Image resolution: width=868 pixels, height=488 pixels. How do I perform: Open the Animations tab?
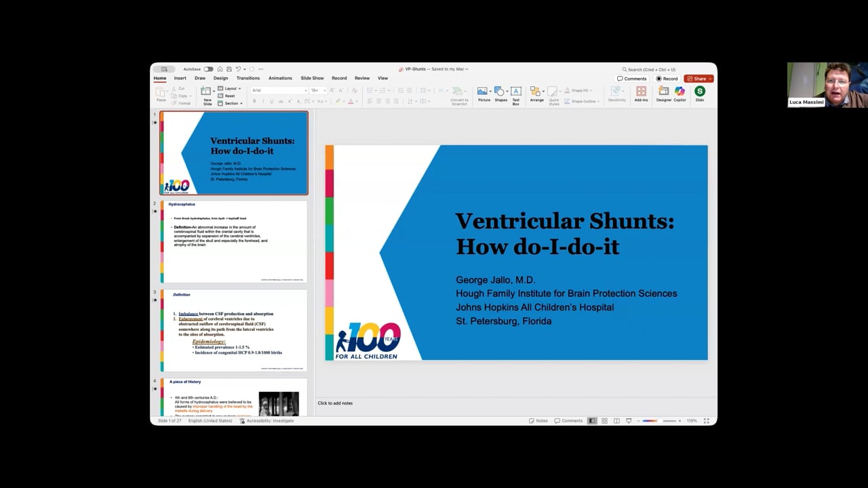(280, 78)
